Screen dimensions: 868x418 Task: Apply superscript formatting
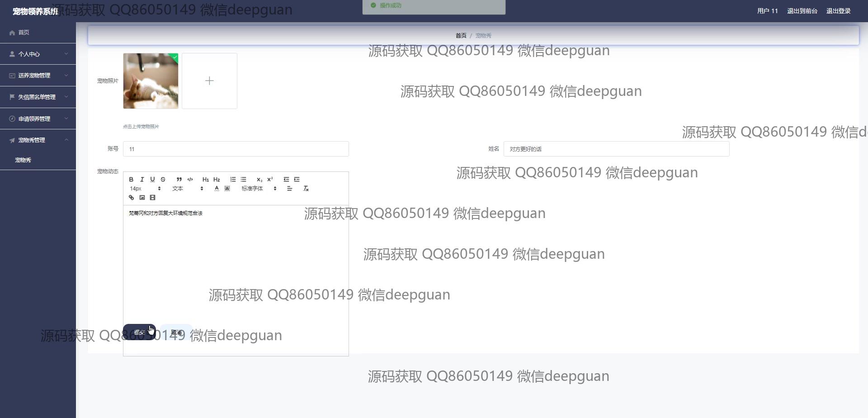click(x=270, y=180)
